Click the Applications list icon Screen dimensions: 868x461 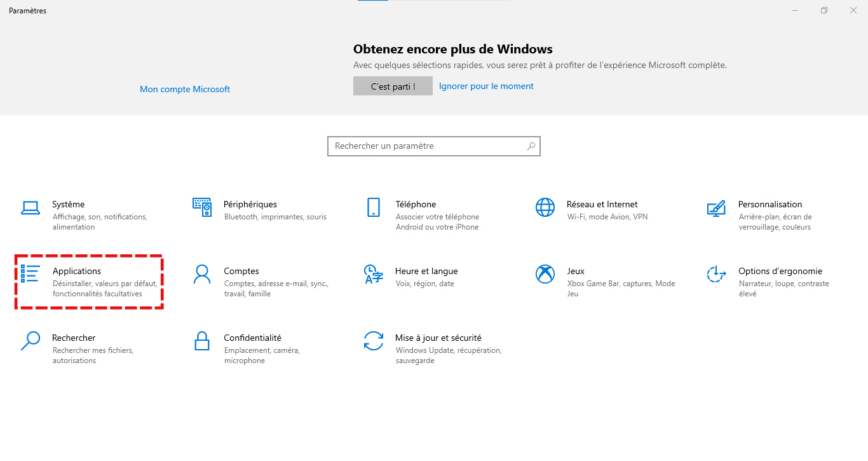click(x=30, y=274)
